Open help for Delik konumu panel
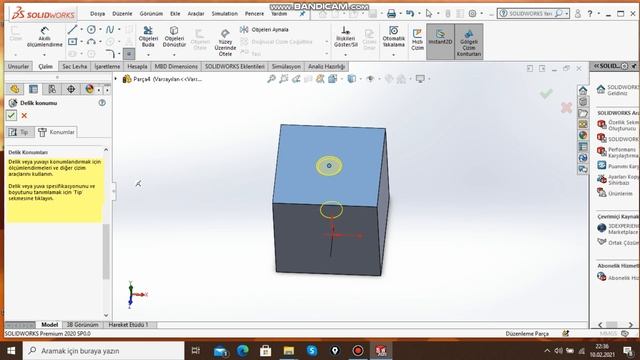 click(x=102, y=103)
